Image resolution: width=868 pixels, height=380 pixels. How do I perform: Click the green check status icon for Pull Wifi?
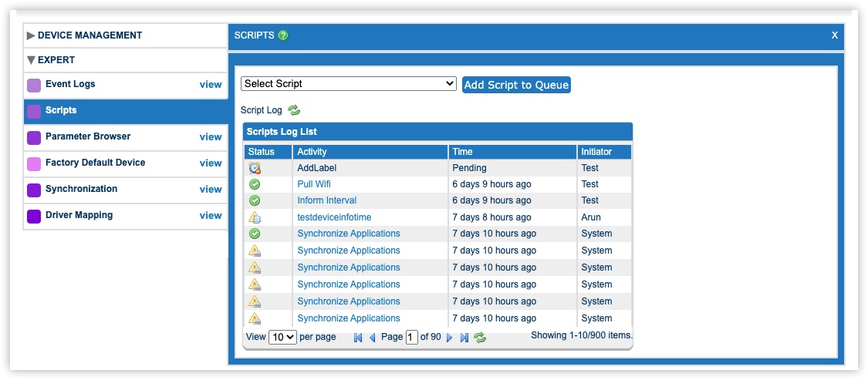tap(255, 184)
